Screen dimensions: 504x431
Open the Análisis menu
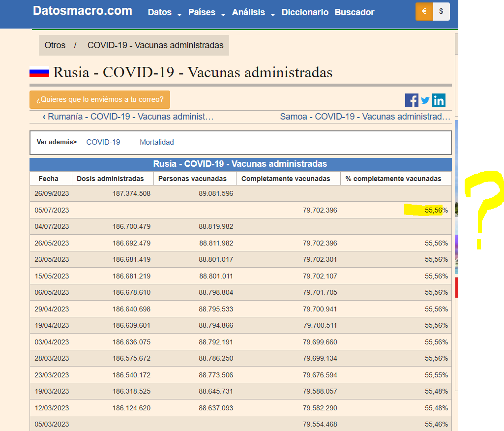coord(248,12)
